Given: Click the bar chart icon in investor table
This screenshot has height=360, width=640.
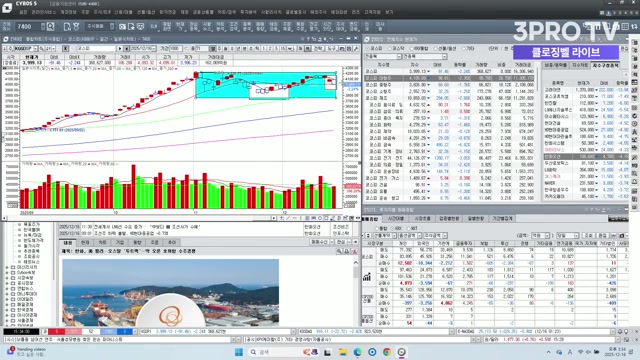Looking at the screenshot, I should [367, 277].
